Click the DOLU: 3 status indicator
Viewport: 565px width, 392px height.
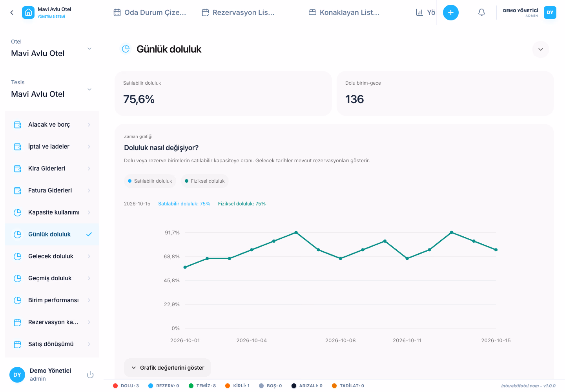click(x=126, y=386)
